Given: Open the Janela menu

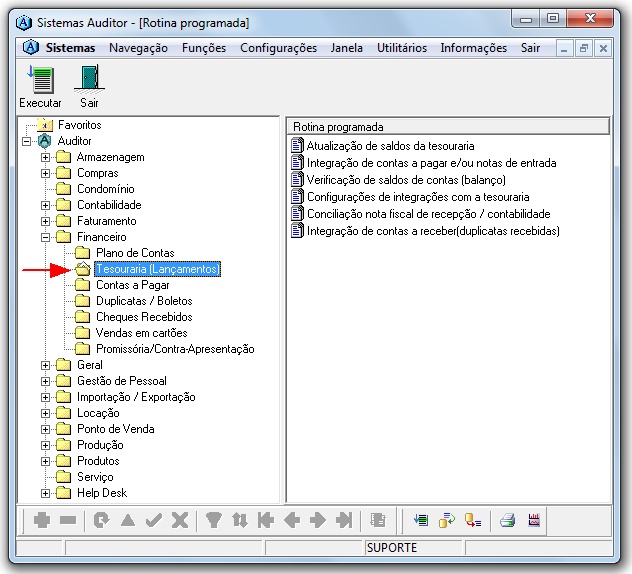Looking at the screenshot, I should coord(347,48).
